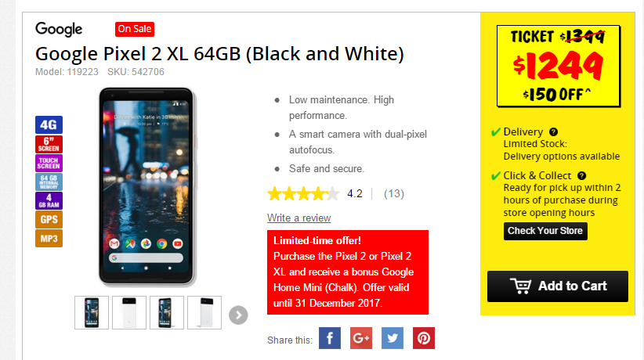
Task: Open the Click & Collect help icon
Action: [x=581, y=175]
